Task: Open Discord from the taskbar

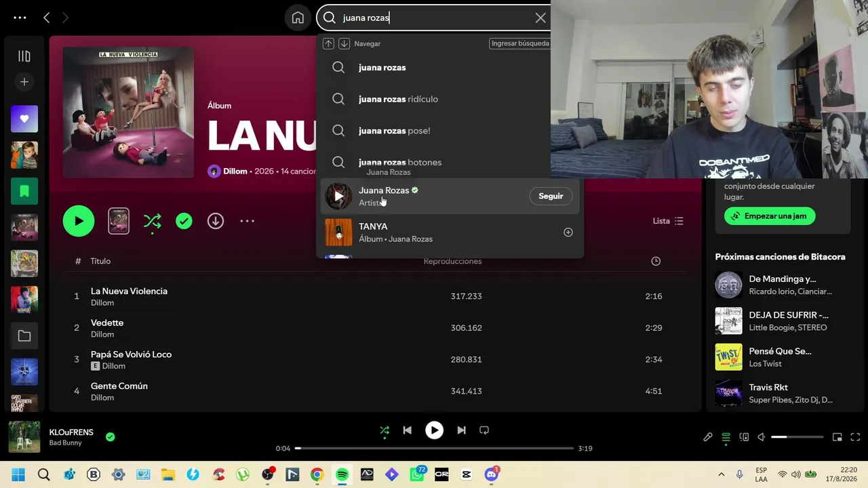Action: [x=492, y=474]
